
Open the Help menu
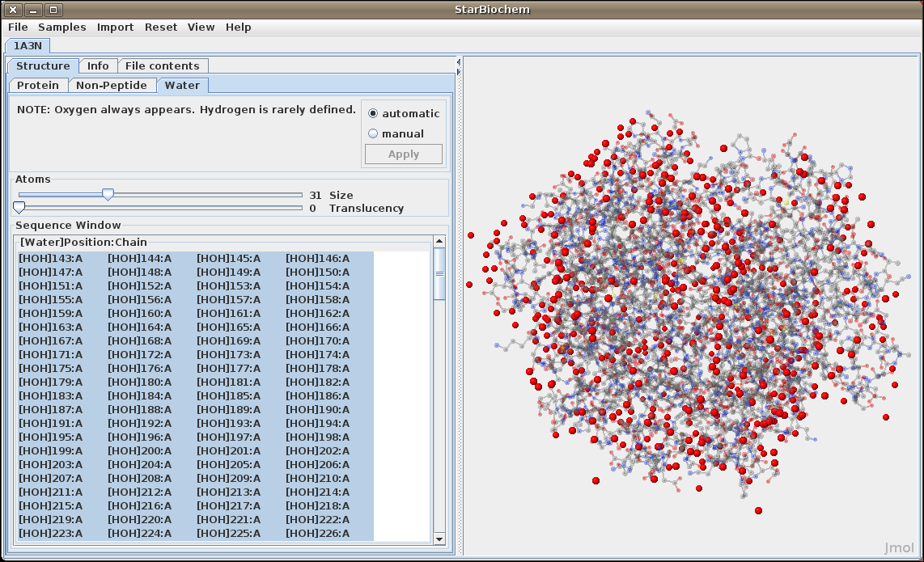pos(238,27)
